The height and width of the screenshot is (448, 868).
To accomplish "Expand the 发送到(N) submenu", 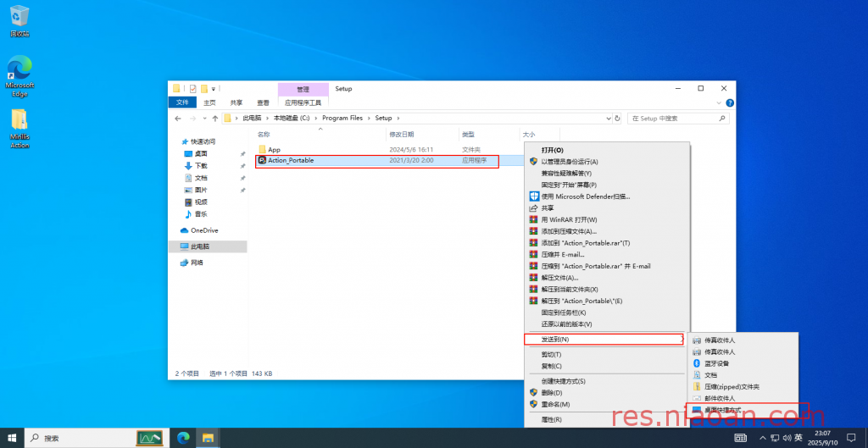I will (605, 339).
